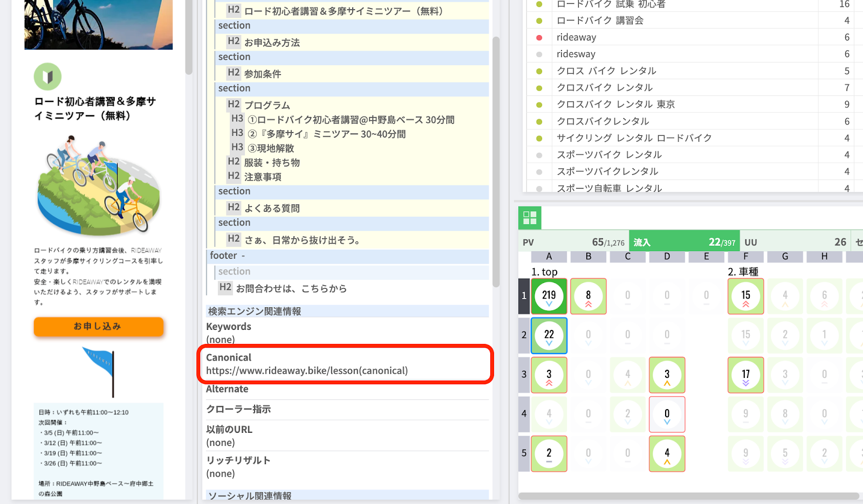863x504 pixels.
Task: Click heatmap circle showing 17
Action: [x=745, y=375]
